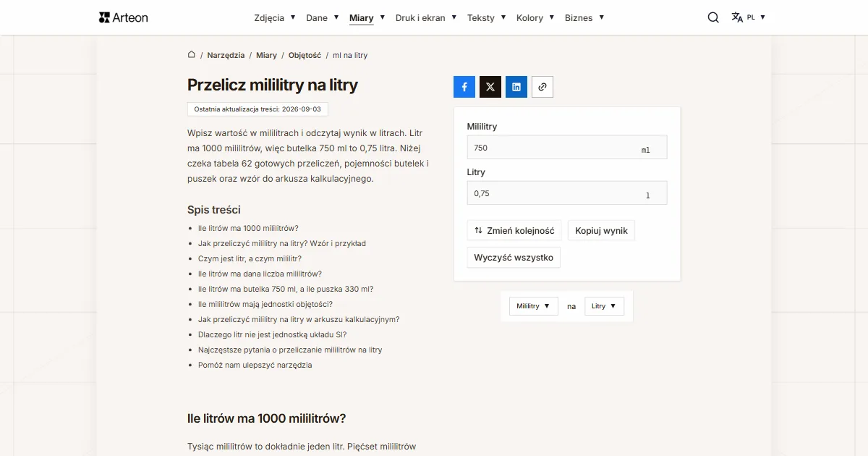This screenshot has width=868, height=456.
Task: Expand the Biznes menu
Action: [x=584, y=17]
